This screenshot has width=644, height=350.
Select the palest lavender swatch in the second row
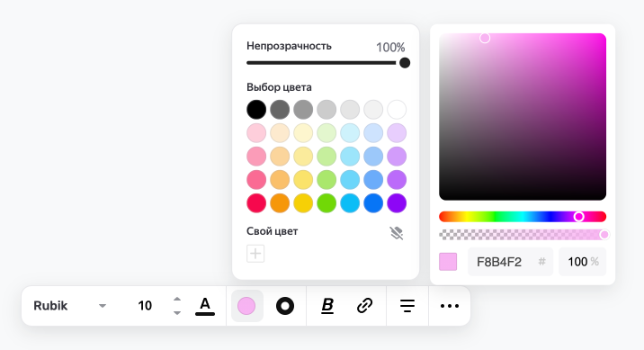click(397, 133)
